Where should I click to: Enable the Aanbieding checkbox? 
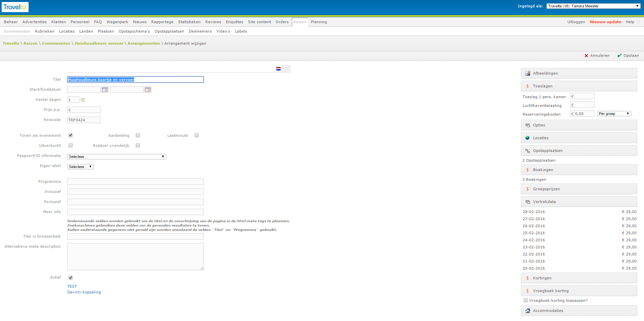(138, 135)
